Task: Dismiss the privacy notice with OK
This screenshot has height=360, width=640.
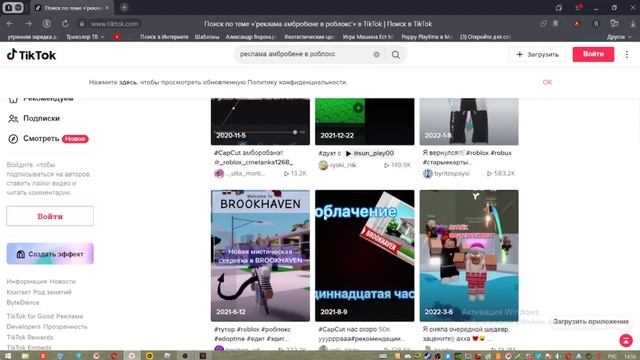Action: [x=547, y=82]
